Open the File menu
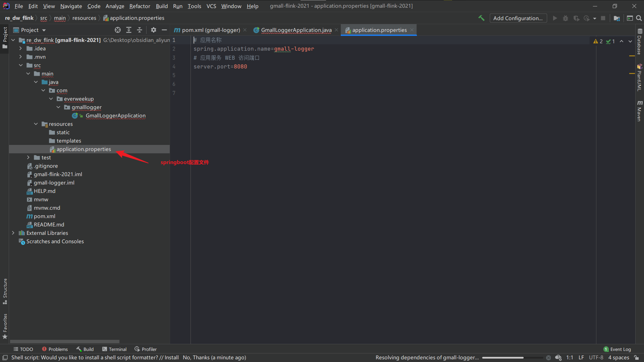The image size is (644, 362). point(19,6)
